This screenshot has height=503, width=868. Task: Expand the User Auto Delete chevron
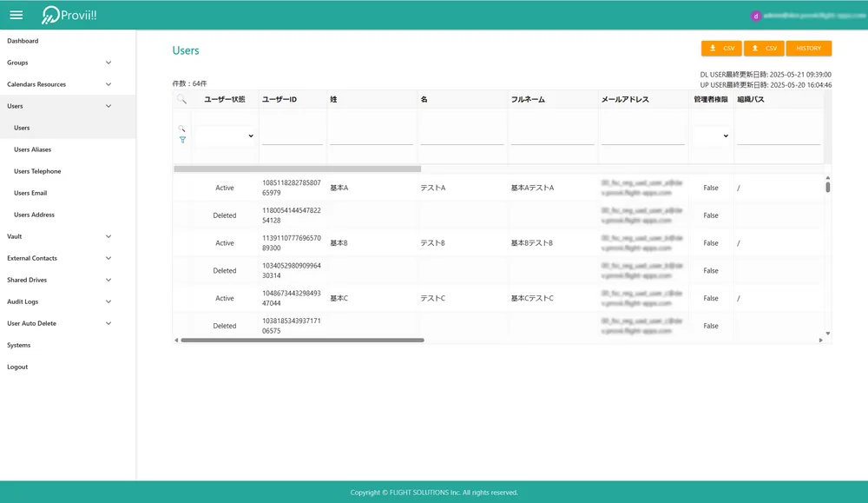pyautogui.click(x=108, y=323)
